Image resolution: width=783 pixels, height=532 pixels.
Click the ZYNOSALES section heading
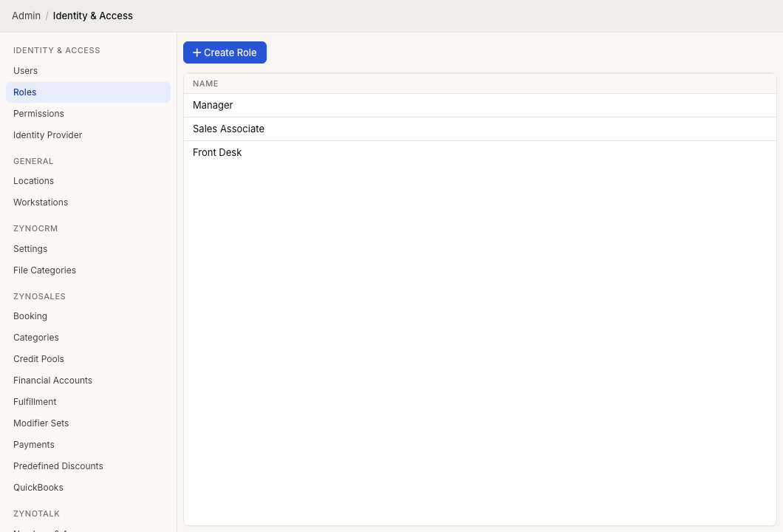[39, 296]
